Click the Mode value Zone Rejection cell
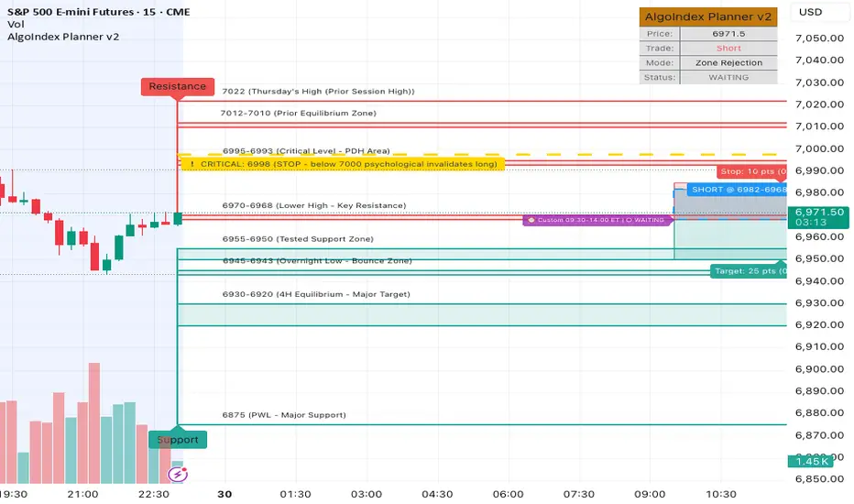This screenshot has width=854, height=504. [728, 62]
